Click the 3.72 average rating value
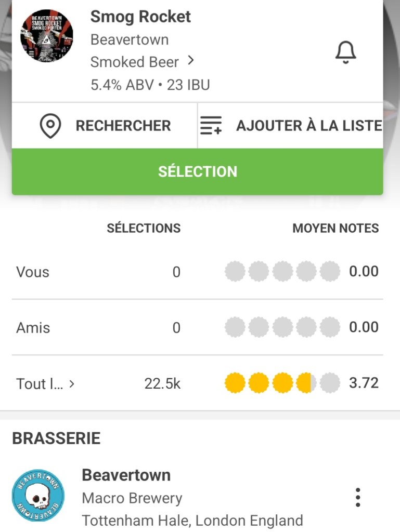This screenshot has height=532, width=400. click(x=364, y=383)
